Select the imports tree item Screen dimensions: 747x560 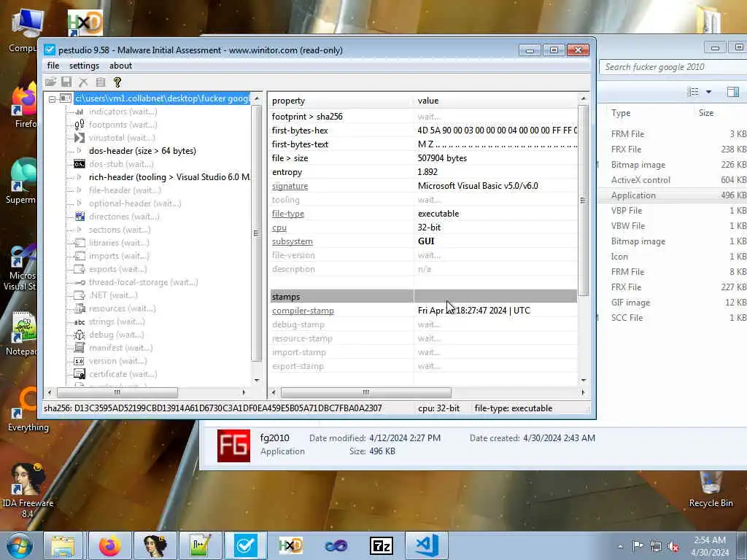pos(119,256)
